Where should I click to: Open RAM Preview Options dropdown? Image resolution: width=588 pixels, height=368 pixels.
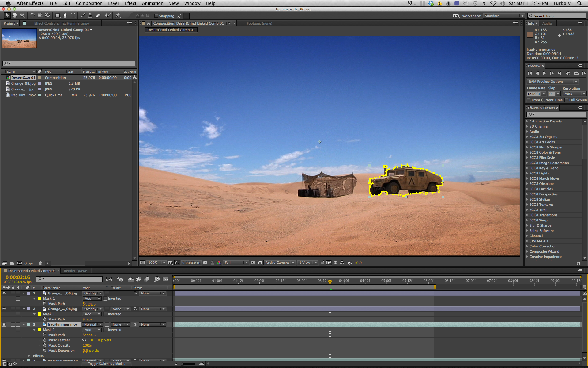tap(552, 82)
